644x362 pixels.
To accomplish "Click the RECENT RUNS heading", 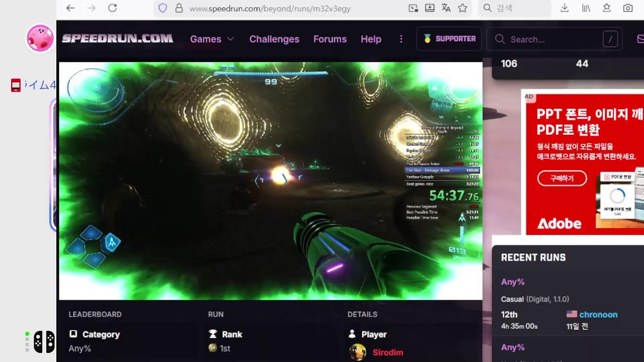I will 533,257.
